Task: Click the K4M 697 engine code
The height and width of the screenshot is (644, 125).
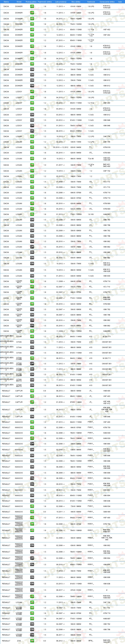Action: tap(107, 619)
